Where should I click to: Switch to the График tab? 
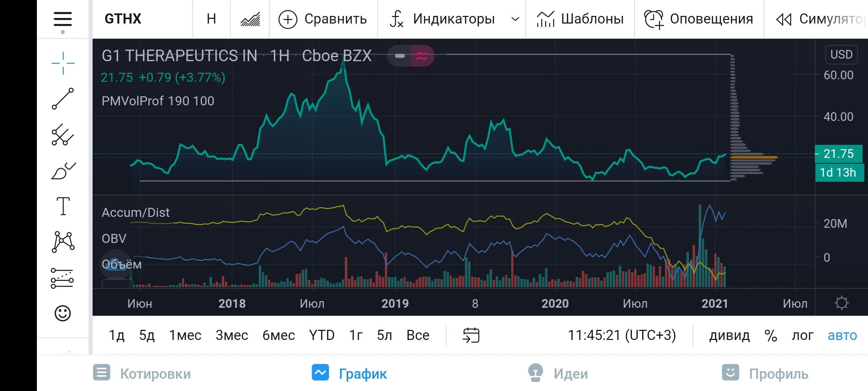pyautogui.click(x=349, y=373)
